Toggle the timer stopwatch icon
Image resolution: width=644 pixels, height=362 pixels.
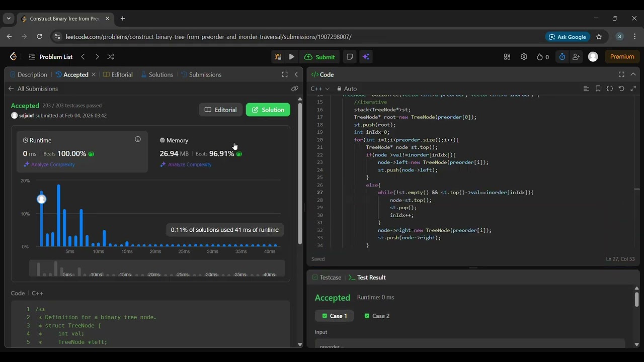(x=562, y=57)
